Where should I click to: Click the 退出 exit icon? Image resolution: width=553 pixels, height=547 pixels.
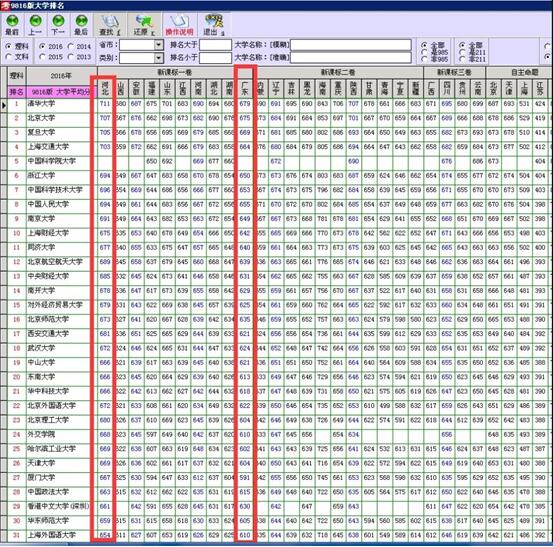point(214,25)
